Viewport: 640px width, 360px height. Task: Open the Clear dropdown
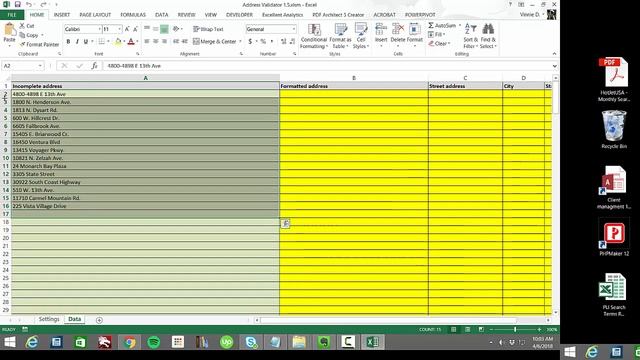pyautogui.click(x=439, y=43)
